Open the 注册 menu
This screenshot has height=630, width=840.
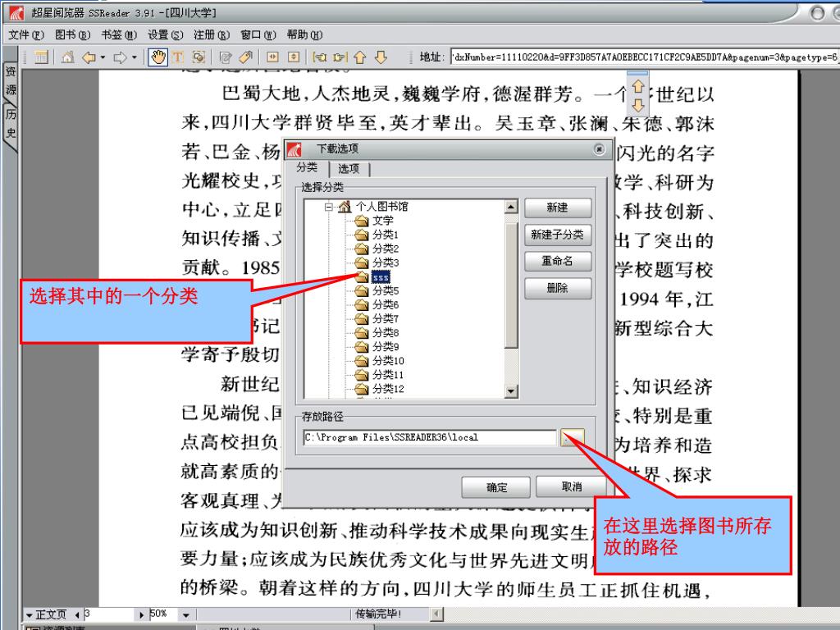point(211,34)
